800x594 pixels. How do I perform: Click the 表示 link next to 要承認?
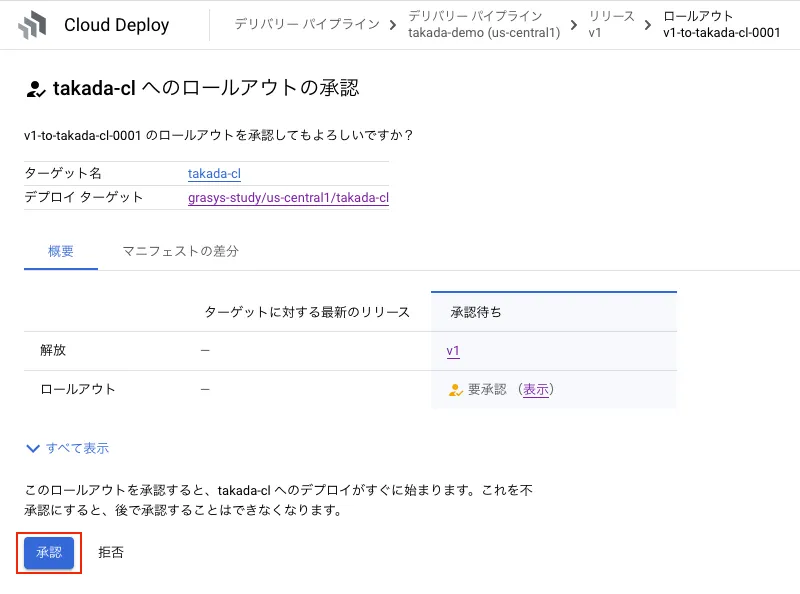click(536, 390)
